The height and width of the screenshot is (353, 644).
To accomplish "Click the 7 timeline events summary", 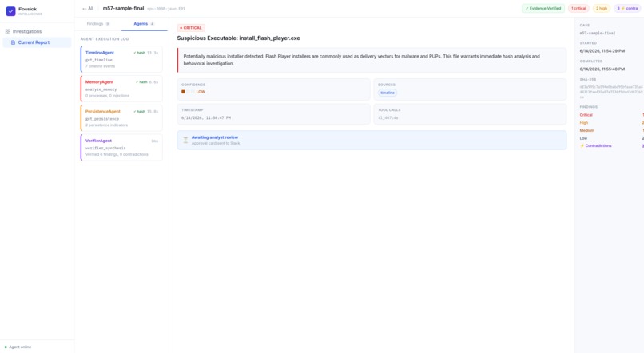I will tap(100, 66).
